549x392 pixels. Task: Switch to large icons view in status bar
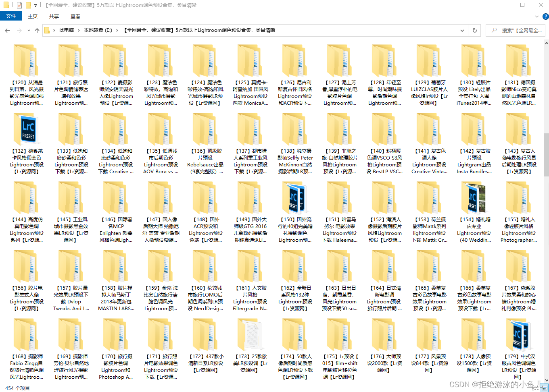coord(545,388)
